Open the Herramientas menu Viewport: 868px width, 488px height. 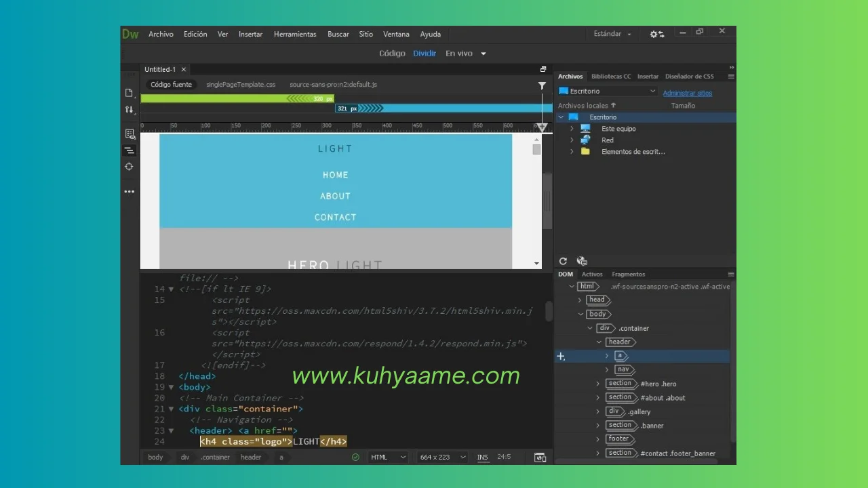tap(295, 34)
